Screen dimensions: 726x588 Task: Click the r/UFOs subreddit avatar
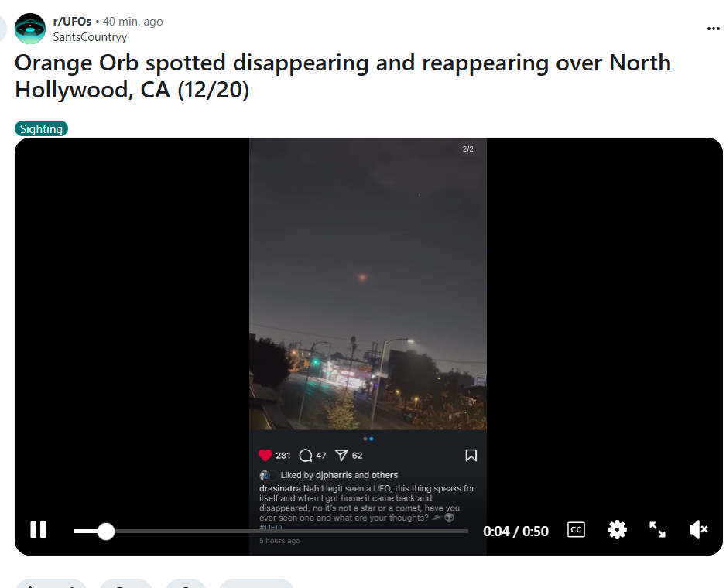pos(30,29)
